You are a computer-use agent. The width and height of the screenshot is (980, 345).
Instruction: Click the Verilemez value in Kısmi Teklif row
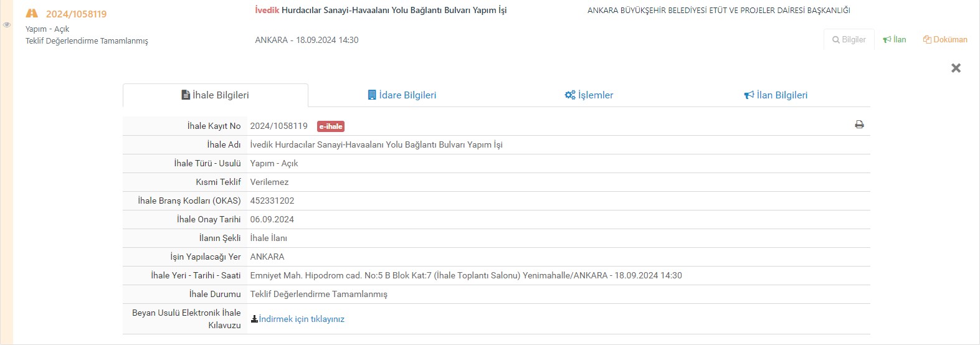click(x=269, y=182)
